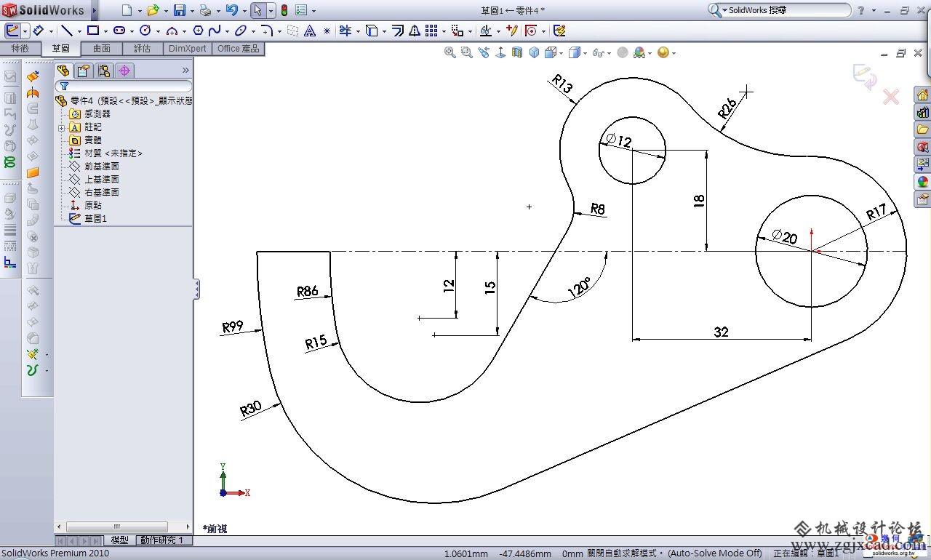
Task: Select the sketch Text tool
Action: click(310, 31)
